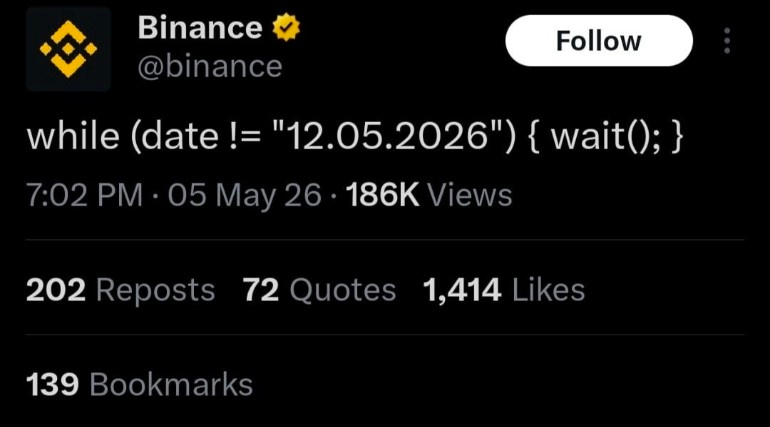This screenshot has height=427, width=770.
Task: Click the "Bookmarks" label
Action: [171, 384]
